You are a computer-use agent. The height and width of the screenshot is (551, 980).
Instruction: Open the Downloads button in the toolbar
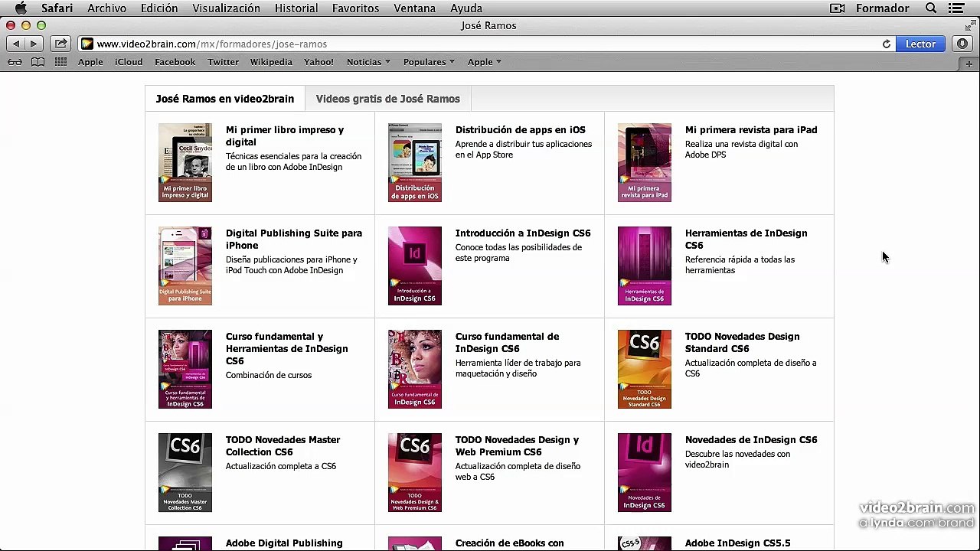pyautogui.click(x=962, y=44)
